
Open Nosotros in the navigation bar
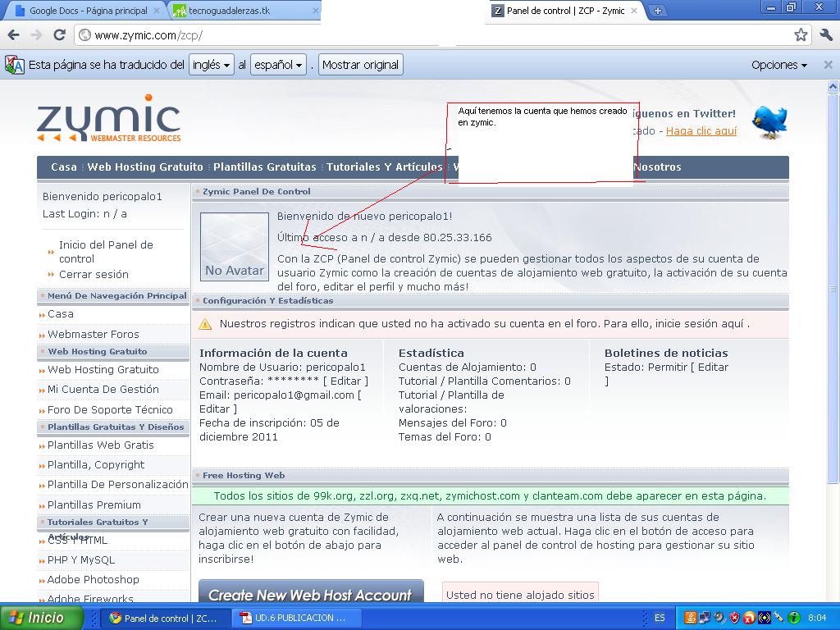(x=657, y=167)
